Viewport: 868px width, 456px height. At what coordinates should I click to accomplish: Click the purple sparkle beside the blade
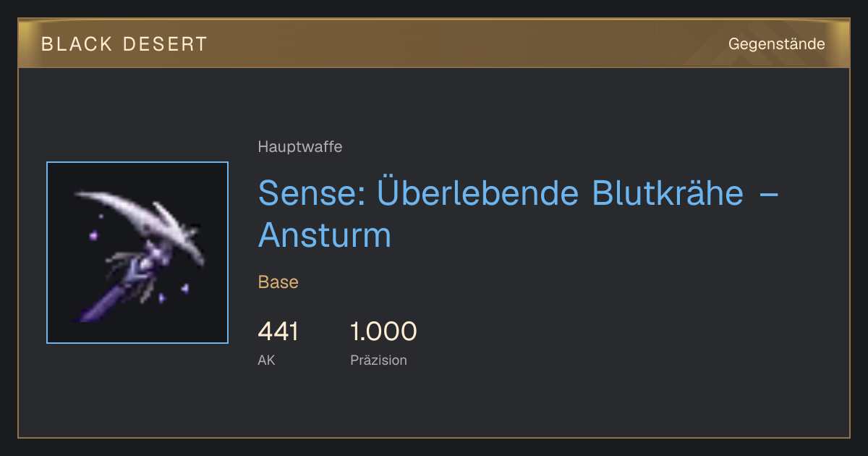[93, 235]
